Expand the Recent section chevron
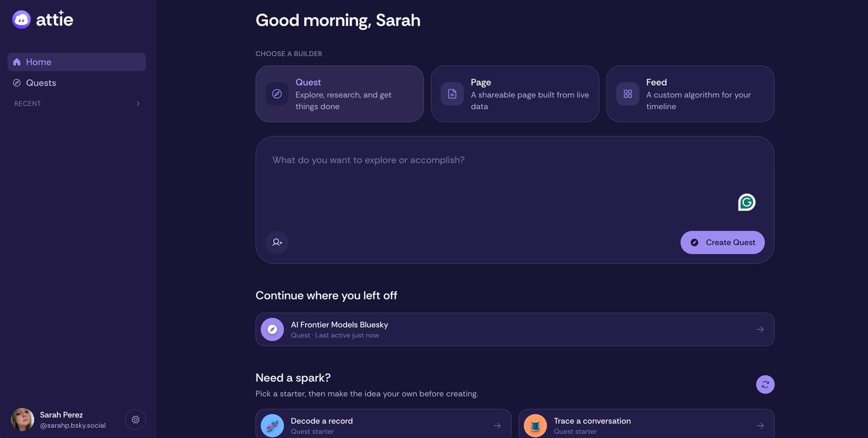The height and width of the screenshot is (438, 868). click(138, 104)
